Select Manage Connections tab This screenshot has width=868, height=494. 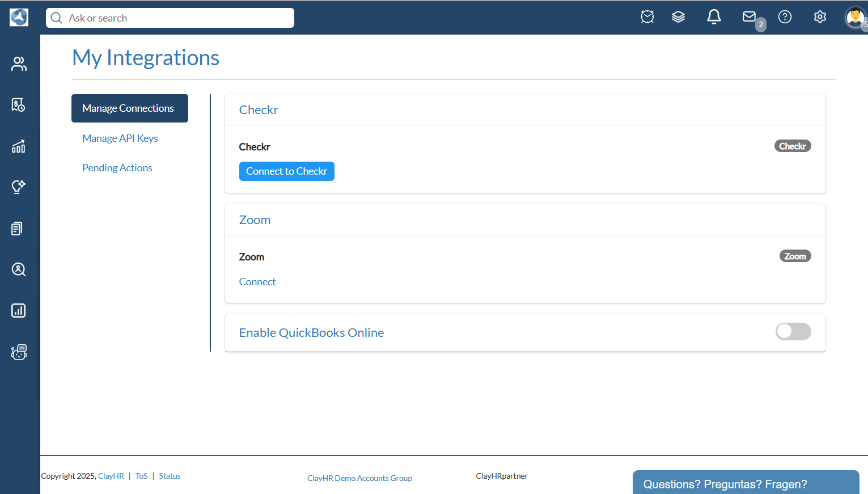[x=130, y=108]
